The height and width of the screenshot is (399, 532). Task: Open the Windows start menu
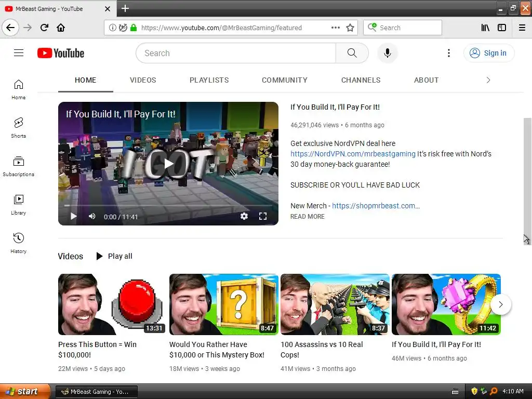coord(25,391)
